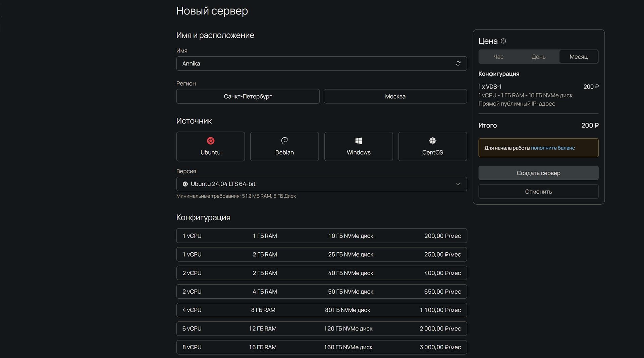Select the 2 vCPU 2 ГБ RAM configuration
This screenshot has height=358, width=644.
click(x=322, y=273)
